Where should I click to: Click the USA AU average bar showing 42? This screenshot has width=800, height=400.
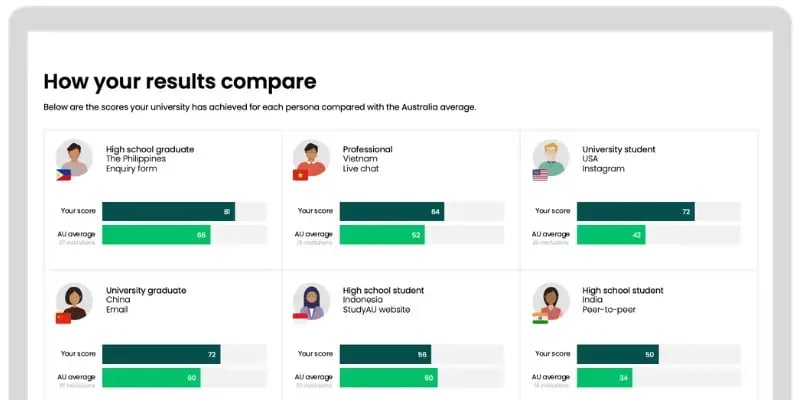click(611, 235)
